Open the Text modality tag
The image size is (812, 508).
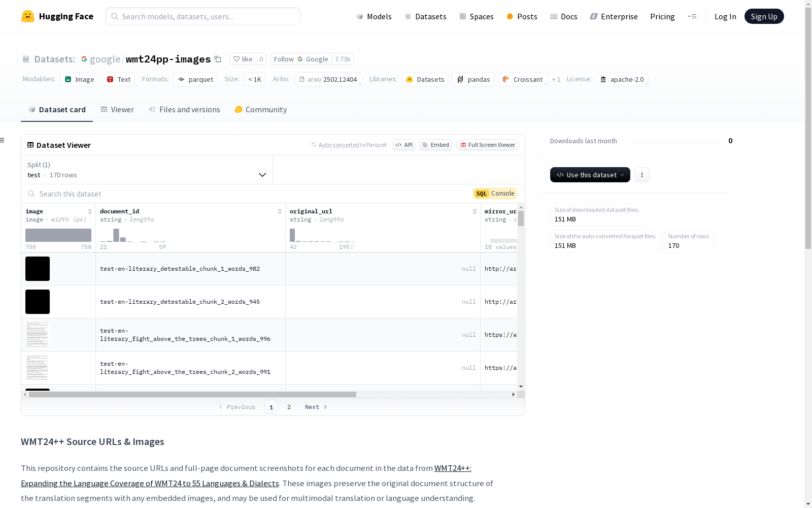pos(119,79)
